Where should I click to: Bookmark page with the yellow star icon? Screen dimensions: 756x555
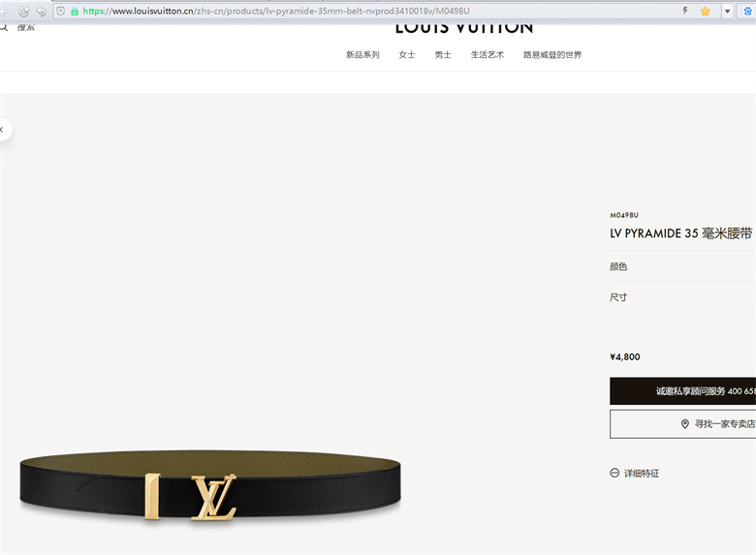point(705,11)
